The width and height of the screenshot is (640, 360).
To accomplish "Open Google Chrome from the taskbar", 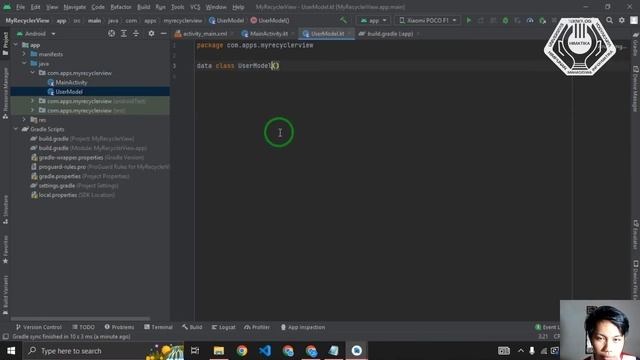I will click(242, 351).
